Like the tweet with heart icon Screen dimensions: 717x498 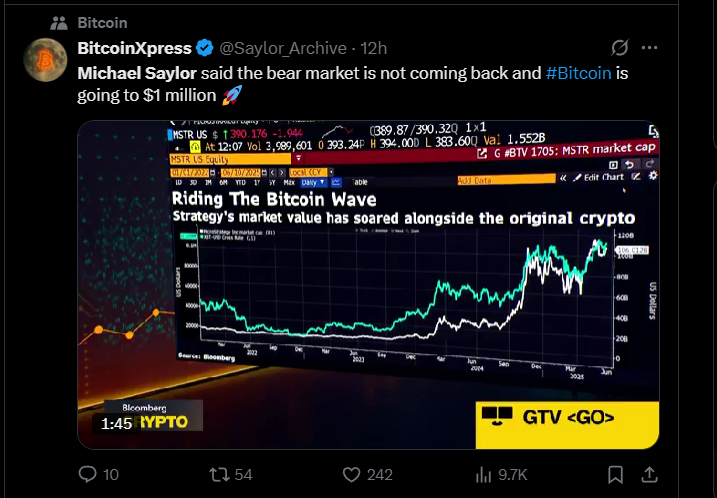[351, 475]
